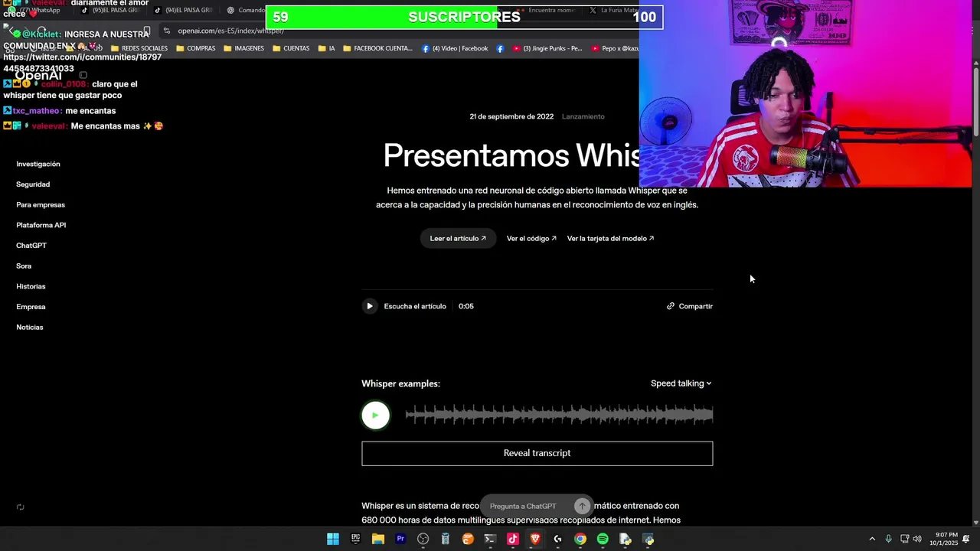
Task: Open 'Plataforma API' in the sidebar
Action: pos(41,225)
